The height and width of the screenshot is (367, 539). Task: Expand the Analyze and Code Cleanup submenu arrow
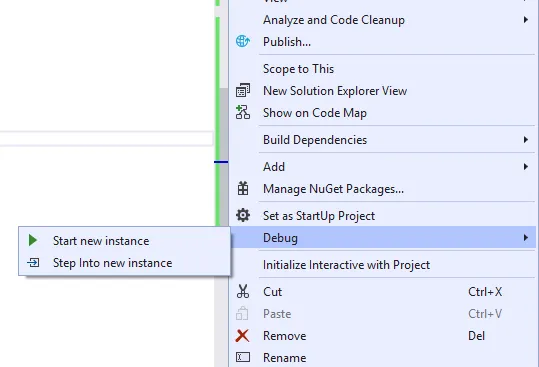526,20
